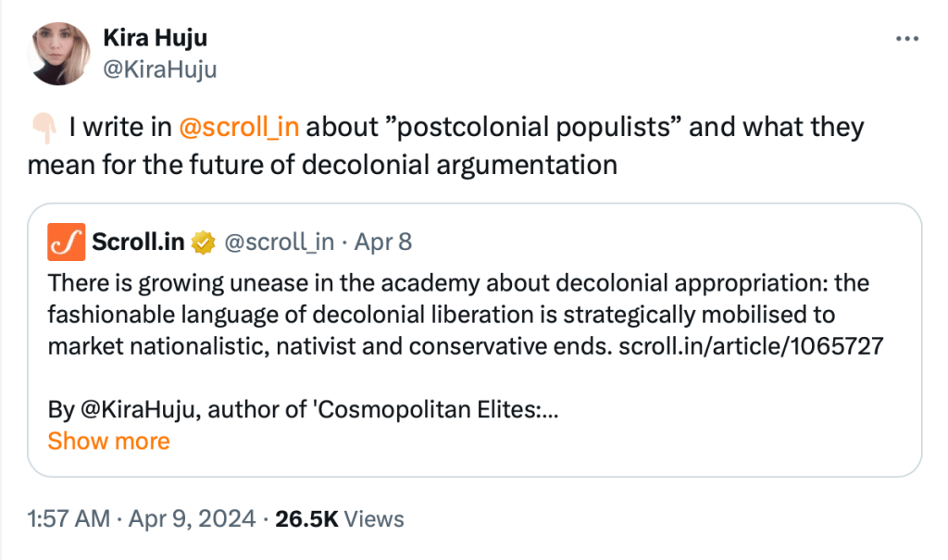Screen dimensions: 948x560
Task: Open the orange @scroll_in mention in the tweet
Action: click(x=239, y=127)
